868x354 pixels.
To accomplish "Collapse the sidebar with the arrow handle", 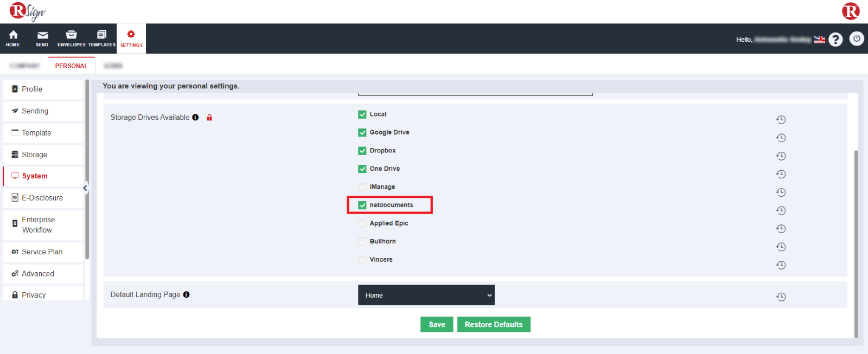I will coord(85,188).
